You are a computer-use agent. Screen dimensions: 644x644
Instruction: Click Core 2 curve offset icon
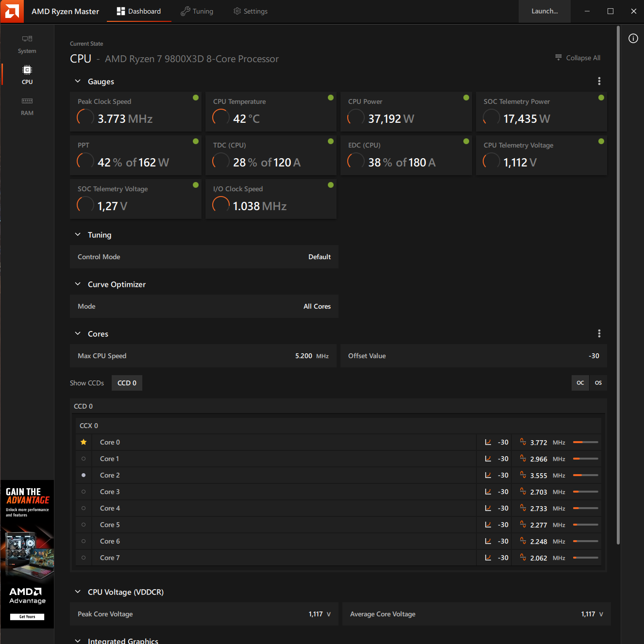(x=488, y=475)
